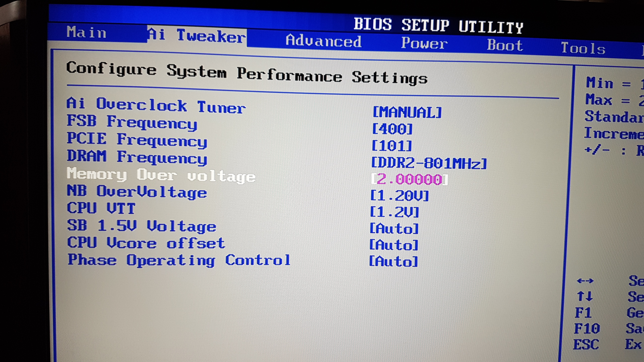This screenshot has height=362, width=644.
Task: Click the F10 save key hint
Action: coord(586,329)
